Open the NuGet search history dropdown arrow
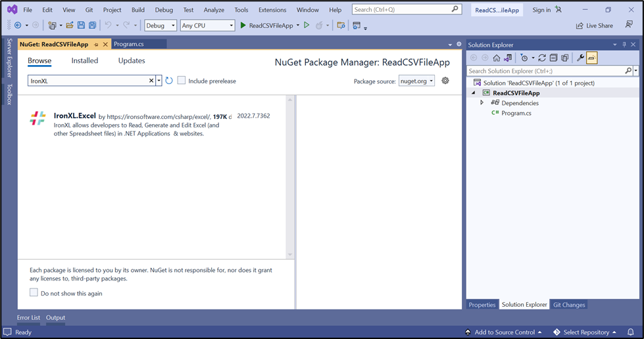 [159, 81]
